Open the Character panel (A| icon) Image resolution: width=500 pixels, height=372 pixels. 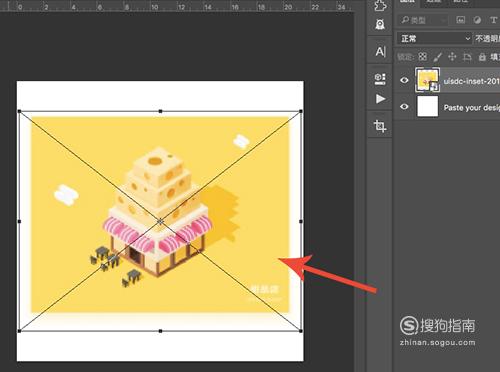click(x=380, y=52)
